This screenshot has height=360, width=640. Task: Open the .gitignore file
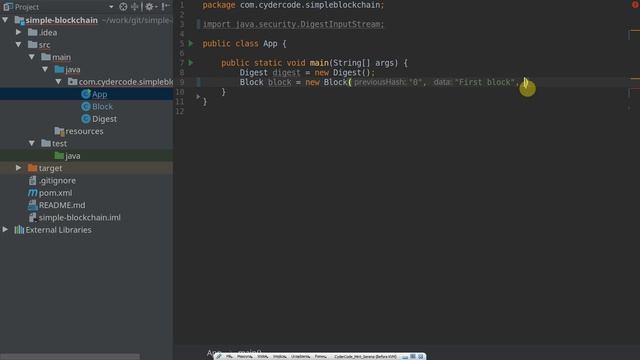click(x=57, y=180)
